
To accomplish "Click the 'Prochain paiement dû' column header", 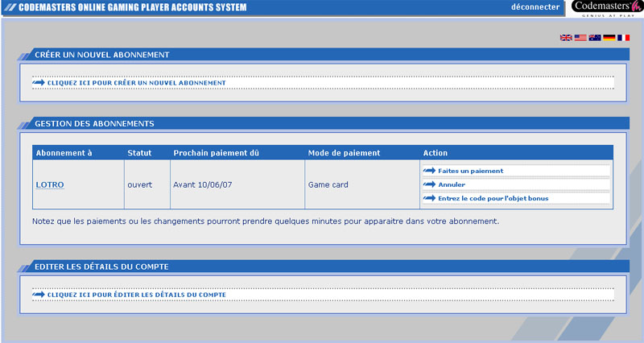I will (214, 153).
